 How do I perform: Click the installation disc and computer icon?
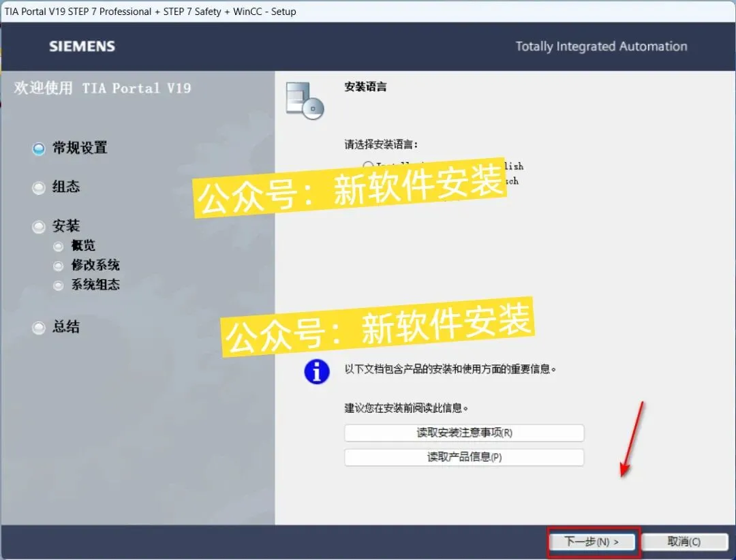pos(305,100)
